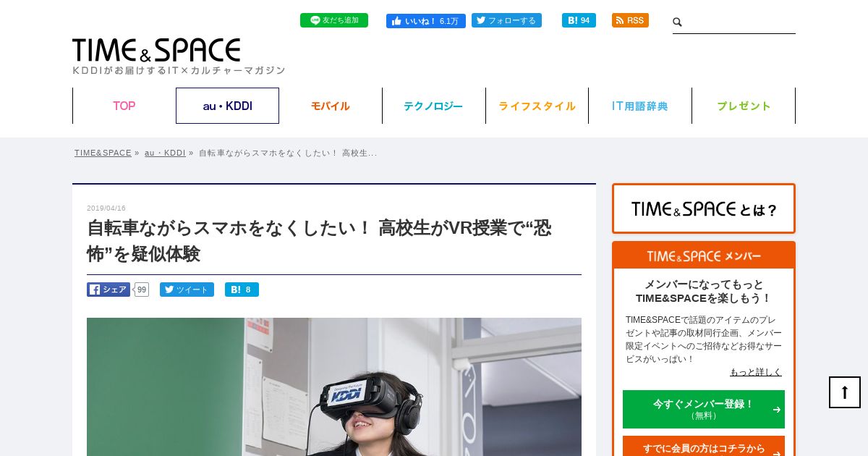Click the ツイート button under title
868x456 pixels.
pos(187,290)
